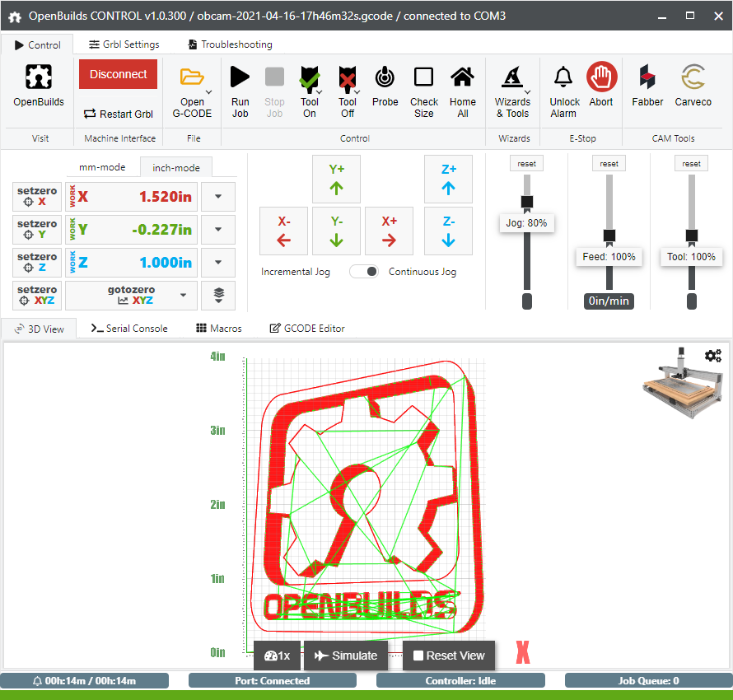Image resolution: width=733 pixels, height=700 pixels.
Task: Open the X axis dropdown arrow
Action: [217, 197]
